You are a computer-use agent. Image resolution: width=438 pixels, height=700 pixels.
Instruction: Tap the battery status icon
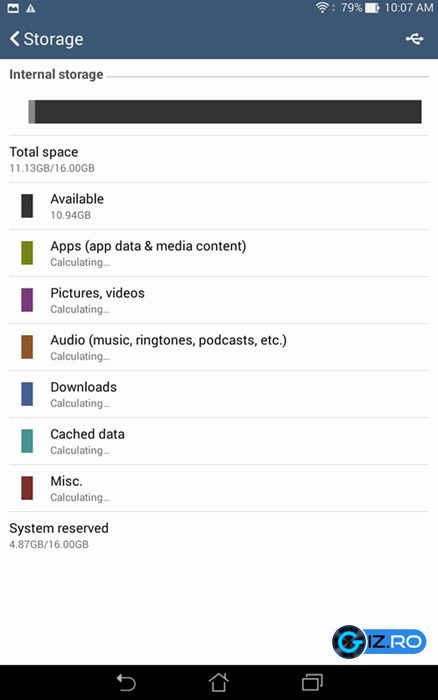[x=372, y=8]
